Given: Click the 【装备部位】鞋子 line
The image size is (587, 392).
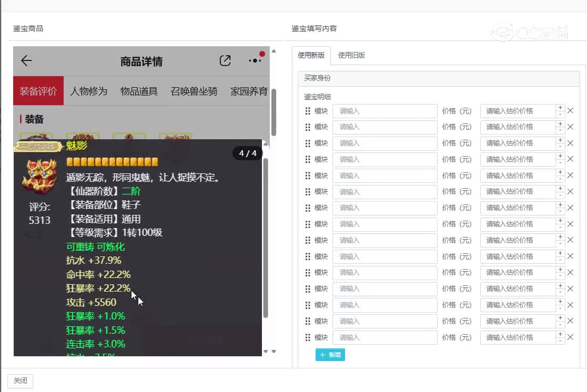Looking at the screenshot, I should [103, 204].
